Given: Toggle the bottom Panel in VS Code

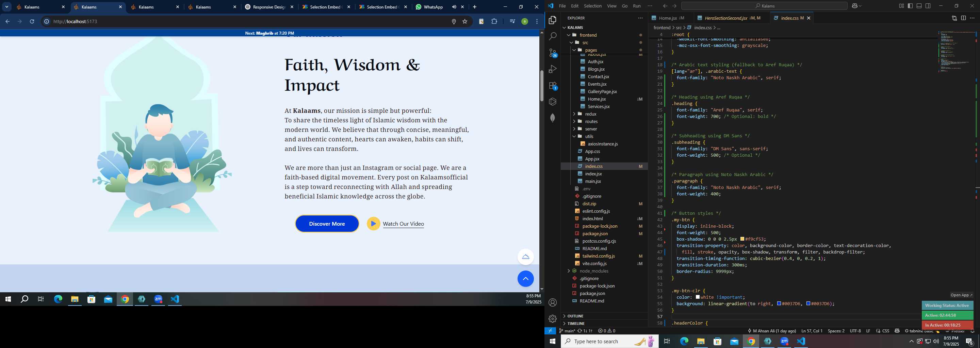Looking at the screenshot, I should click(919, 6).
